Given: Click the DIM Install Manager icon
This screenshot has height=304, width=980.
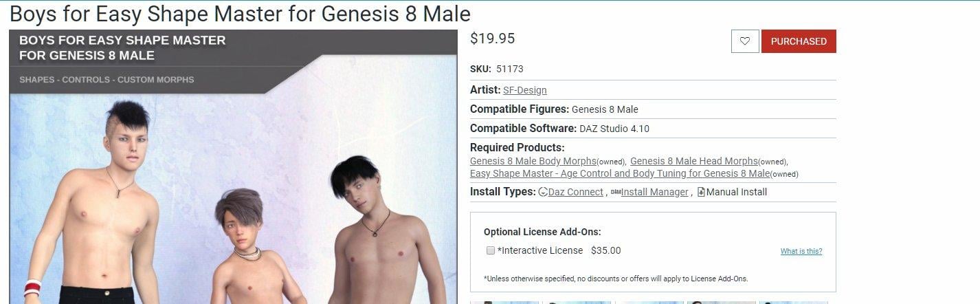Looking at the screenshot, I should point(616,193).
